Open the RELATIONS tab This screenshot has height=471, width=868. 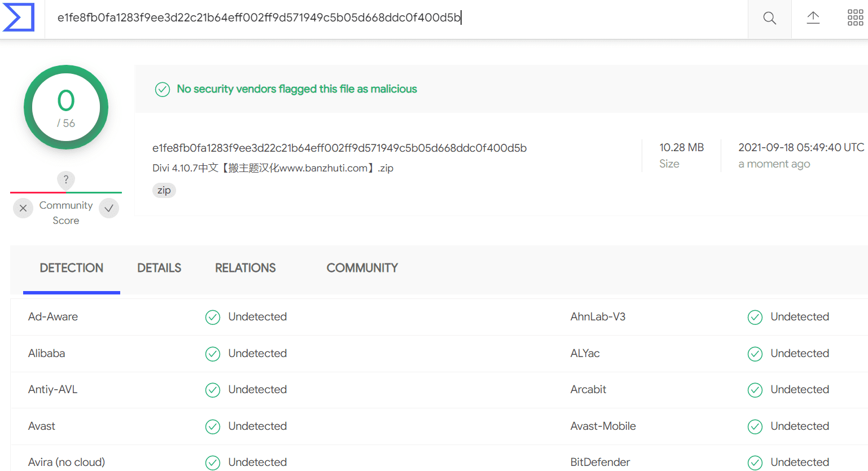point(246,268)
